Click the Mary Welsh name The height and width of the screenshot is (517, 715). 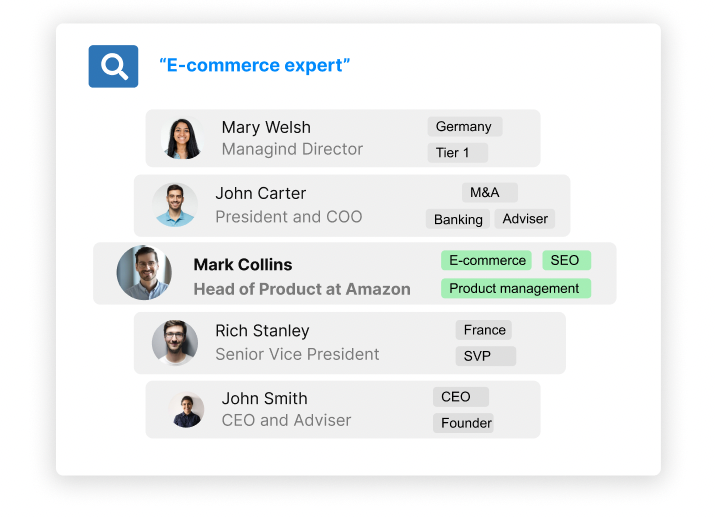point(266,127)
